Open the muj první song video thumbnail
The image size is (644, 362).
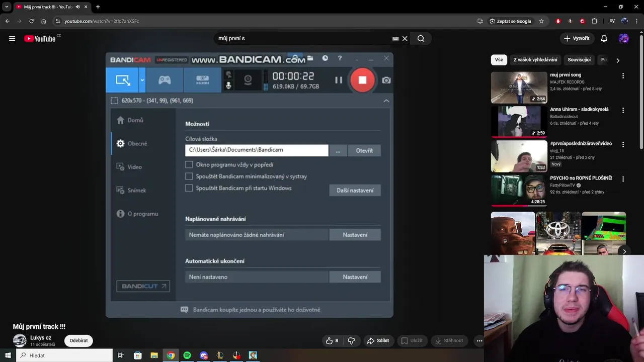pos(519,87)
